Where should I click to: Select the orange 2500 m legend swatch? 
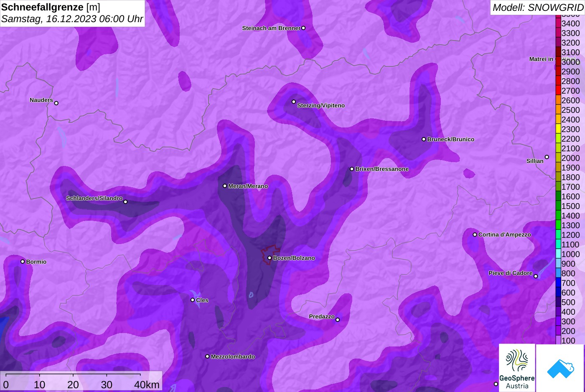tap(558, 109)
